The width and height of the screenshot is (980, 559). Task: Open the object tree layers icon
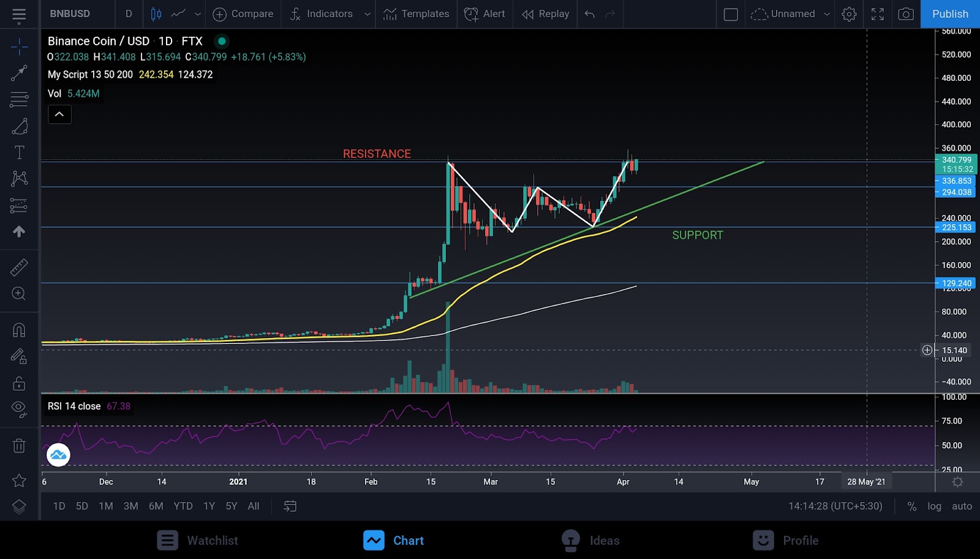[x=19, y=507]
